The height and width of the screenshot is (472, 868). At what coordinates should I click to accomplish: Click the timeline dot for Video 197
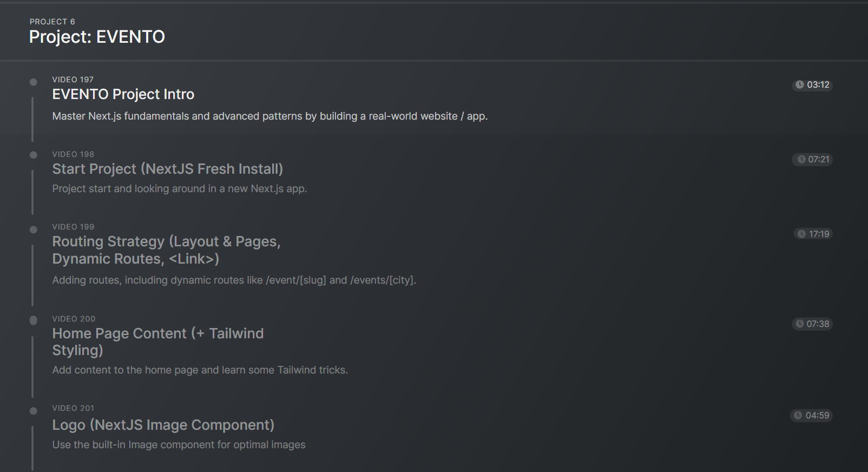pyautogui.click(x=34, y=82)
